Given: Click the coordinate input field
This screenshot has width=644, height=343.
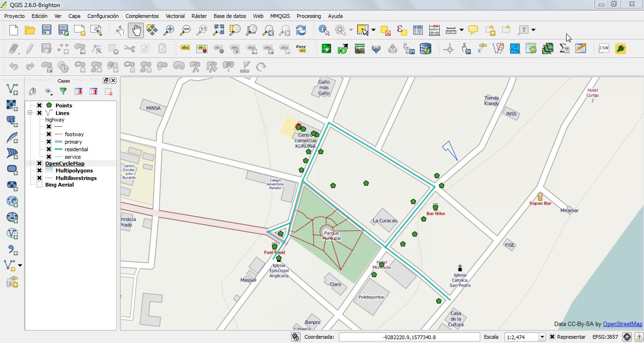Looking at the screenshot, I should (x=410, y=337).
